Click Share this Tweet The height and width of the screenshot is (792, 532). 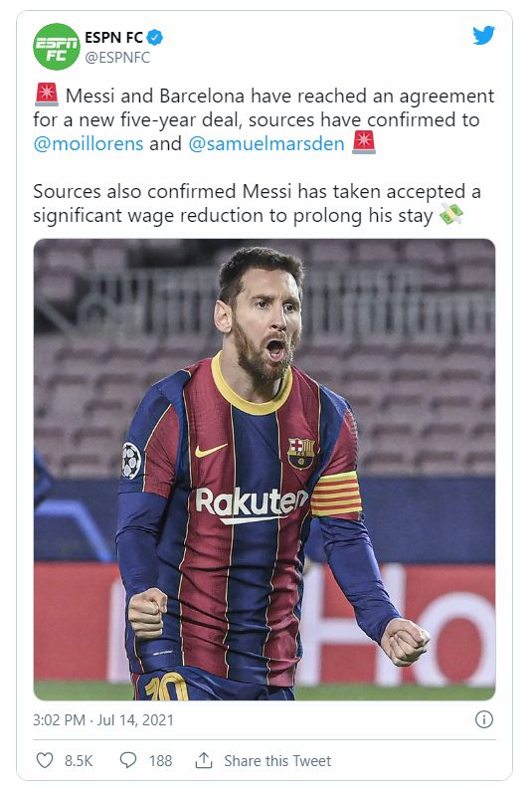277,761
